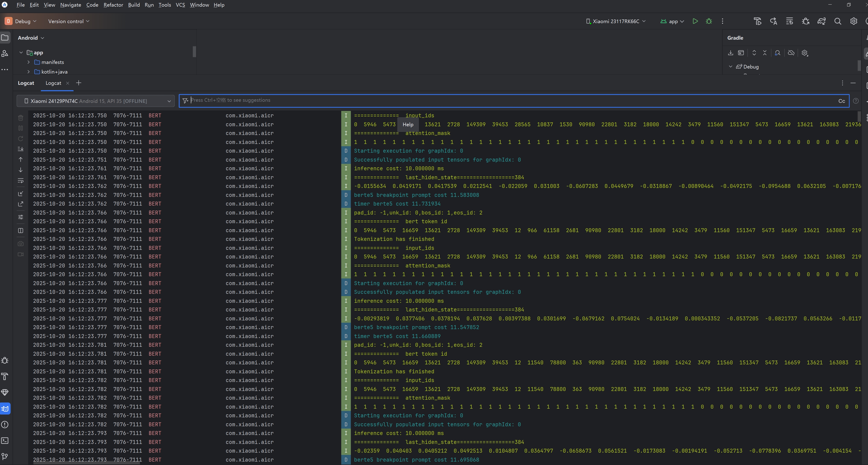Viewport: 868px width, 465px height.
Task: Close the Logcat tab
Action: coord(68,83)
